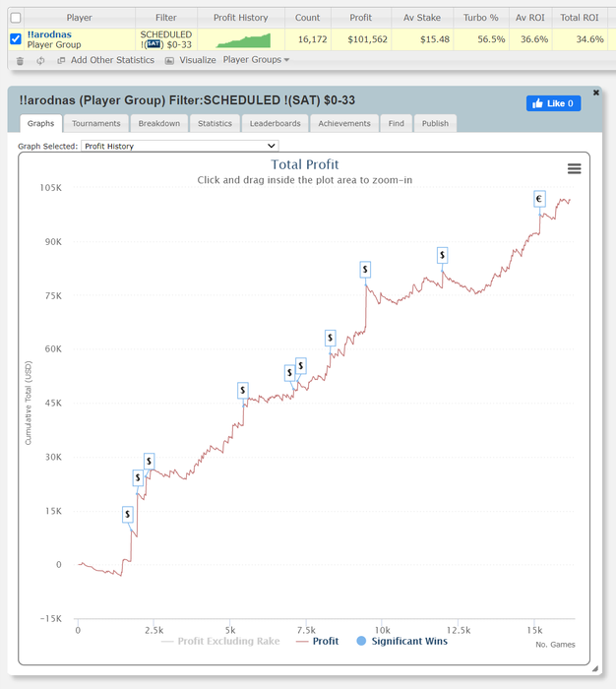Click the 36.6% Av ROI cell
The height and width of the screenshot is (689, 616).
pyautogui.click(x=530, y=39)
